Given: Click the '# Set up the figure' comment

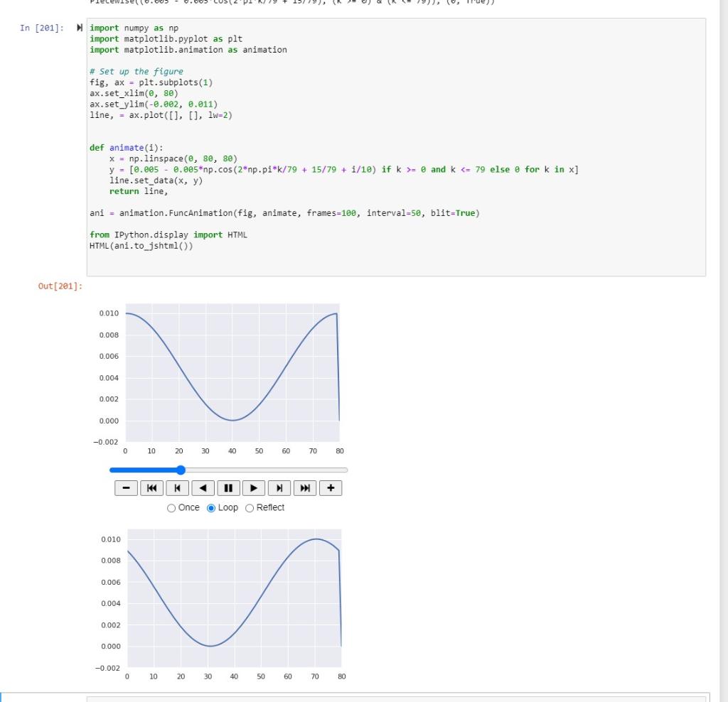Looking at the screenshot, I should [x=136, y=72].
